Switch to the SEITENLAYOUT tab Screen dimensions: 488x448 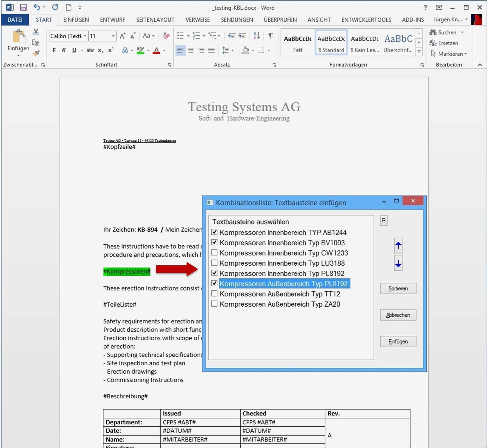(x=155, y=20)
